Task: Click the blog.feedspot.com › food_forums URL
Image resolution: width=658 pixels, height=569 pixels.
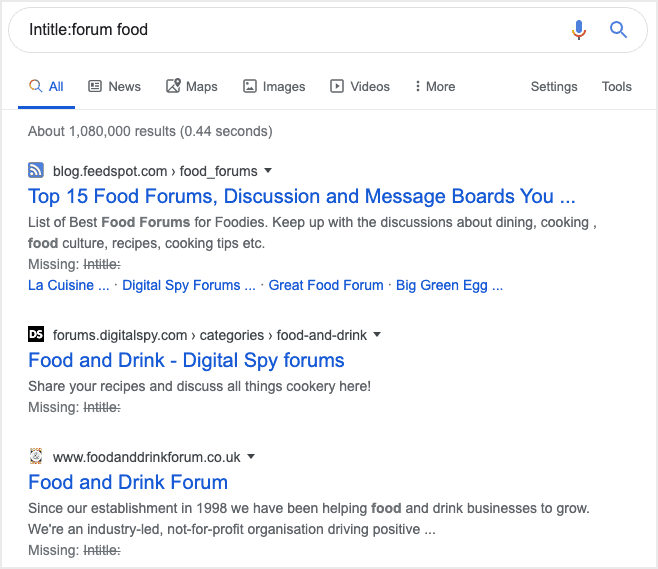Action: (155, 171)
